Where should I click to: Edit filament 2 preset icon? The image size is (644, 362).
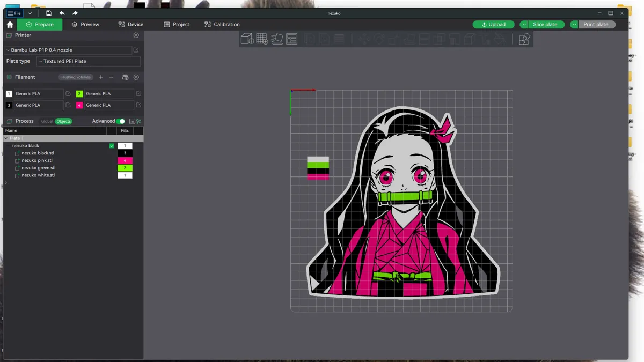(138, 94)
